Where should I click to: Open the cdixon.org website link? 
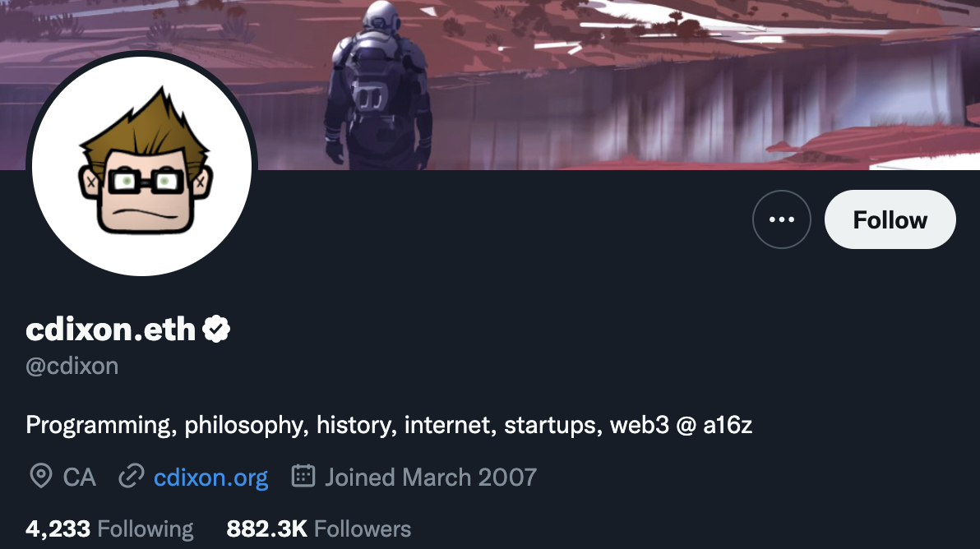pyautogui.click(x=210, y=477)
